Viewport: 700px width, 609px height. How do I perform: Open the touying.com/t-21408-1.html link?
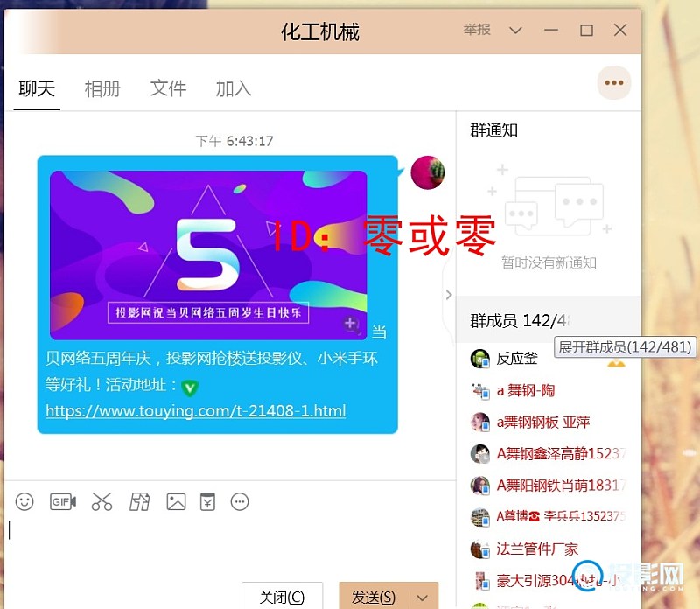(195, 410)
